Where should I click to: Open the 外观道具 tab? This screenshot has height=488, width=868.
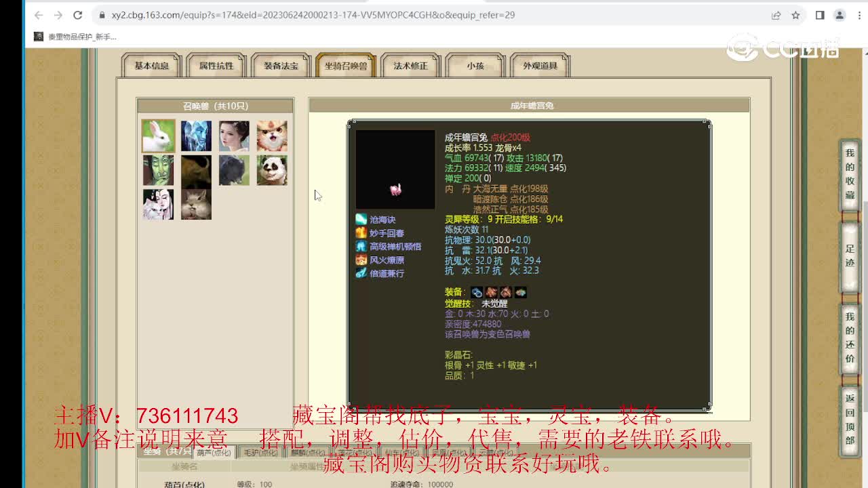coord(540,66)
